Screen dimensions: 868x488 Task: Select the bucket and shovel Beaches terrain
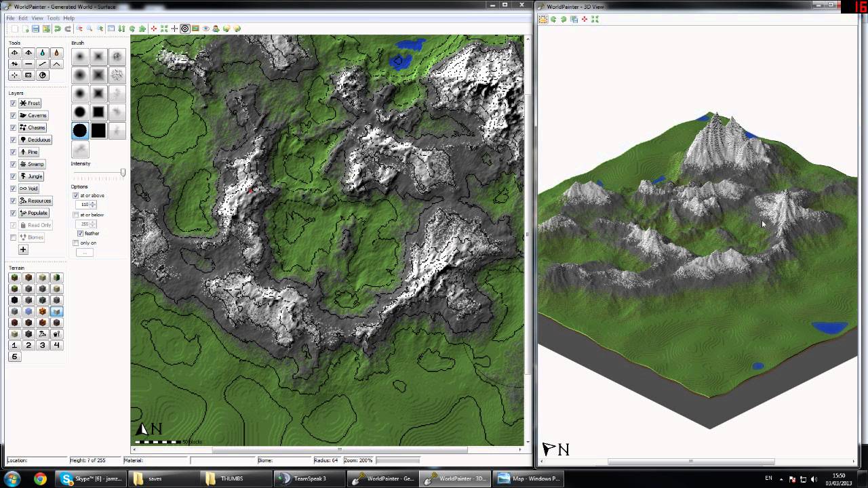tap(57, 334)
